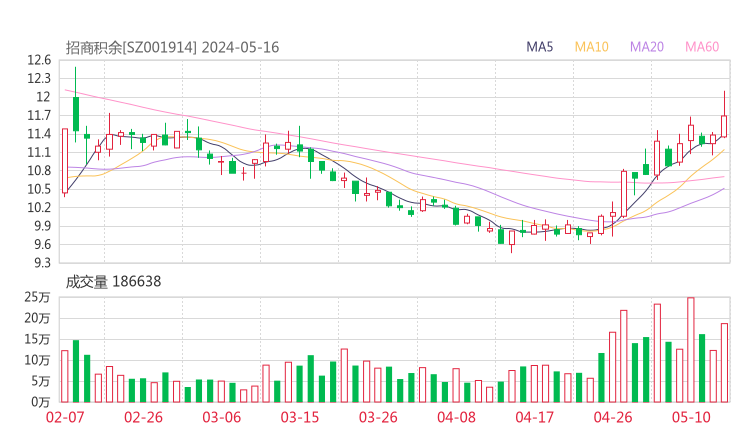Click the 0万 volume axis value

(41, 402)
